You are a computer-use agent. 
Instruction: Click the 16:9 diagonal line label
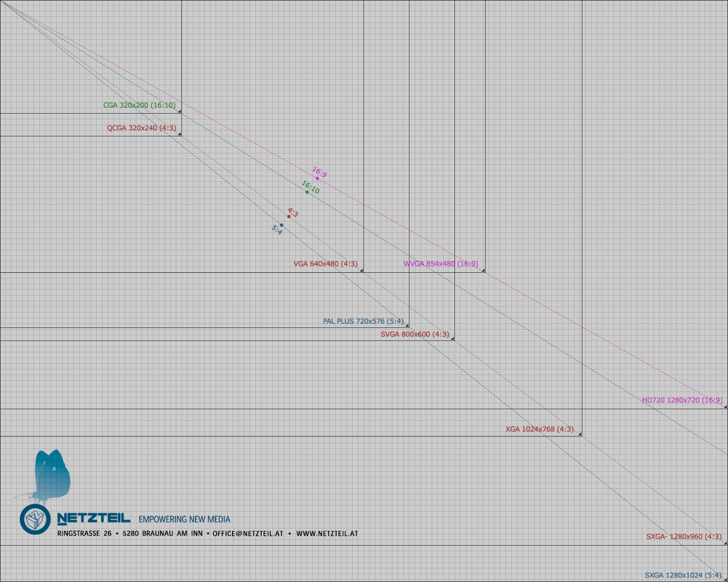pyautogui.click(x=320, y=172)
